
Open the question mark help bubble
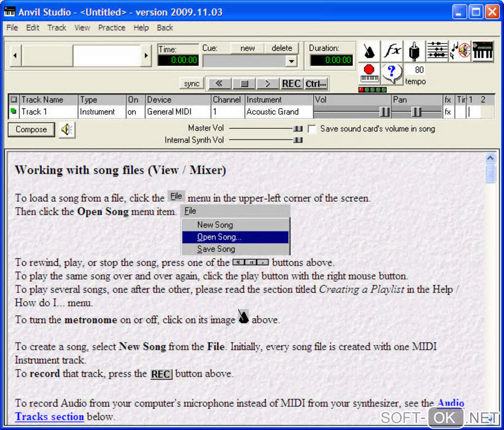point(392,73)
